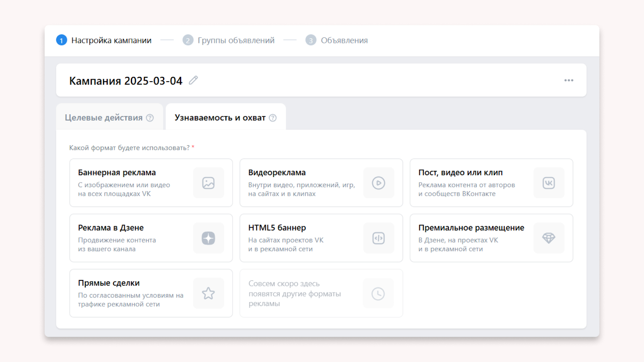Click the image icon in Баннерная реклама card
644x362 pixels.
click(x=208, y=183)
